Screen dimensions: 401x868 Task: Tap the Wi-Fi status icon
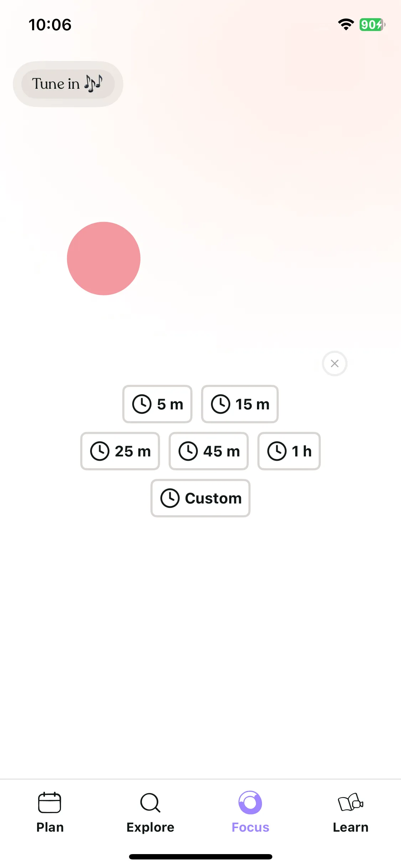point(346,25)
